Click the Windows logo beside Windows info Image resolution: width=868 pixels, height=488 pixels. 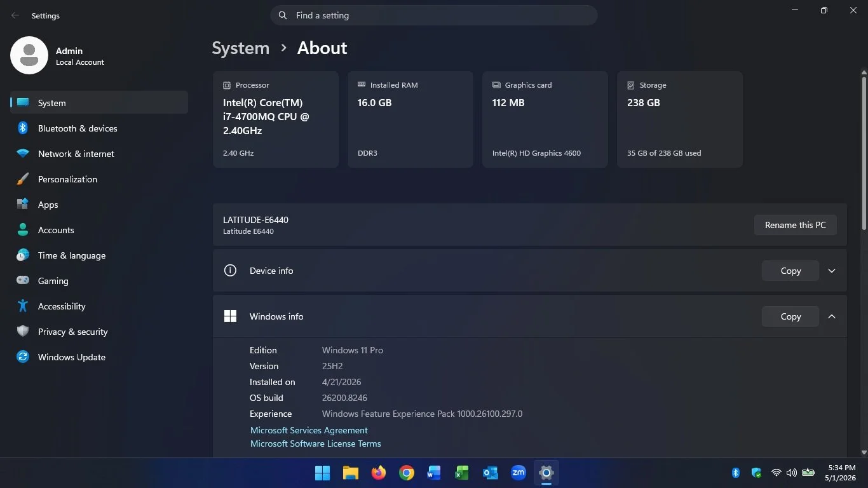[x=230, y=316]
